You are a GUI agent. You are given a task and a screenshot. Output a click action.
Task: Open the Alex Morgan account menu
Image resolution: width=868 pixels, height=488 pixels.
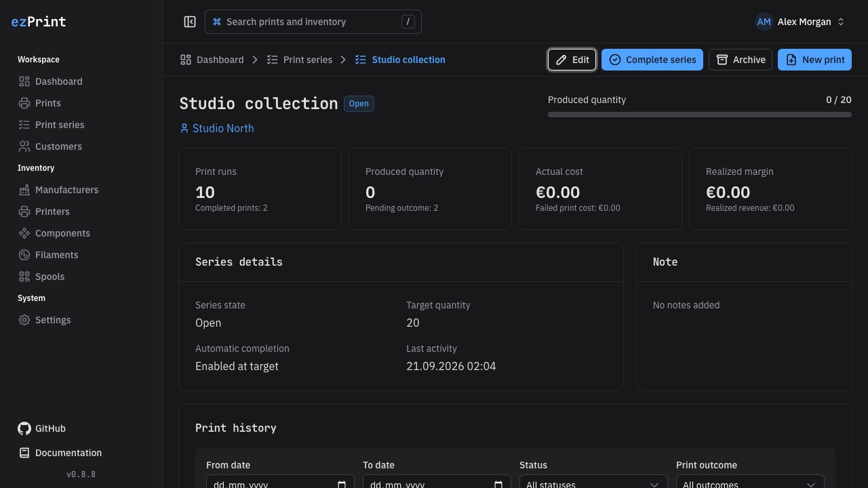point(800,22)
